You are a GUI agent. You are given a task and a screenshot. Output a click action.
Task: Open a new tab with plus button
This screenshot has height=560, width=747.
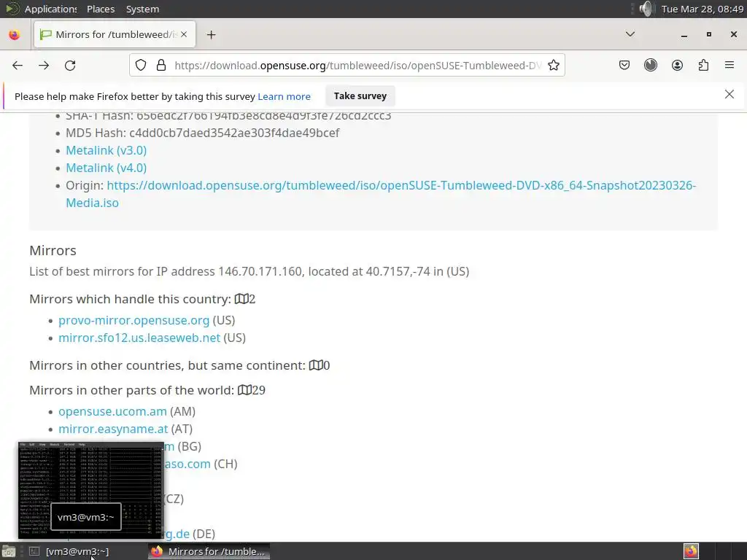tap(211, 35)
